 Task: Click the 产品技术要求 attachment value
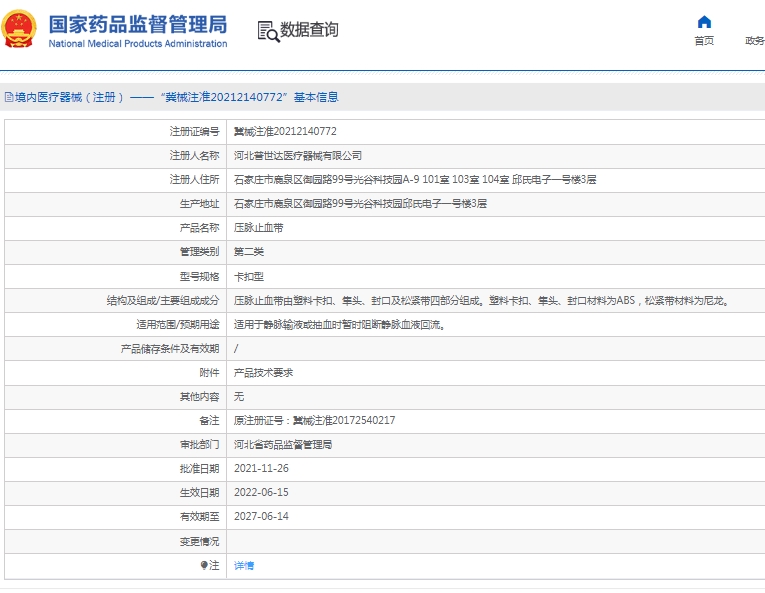coord(263,372)
